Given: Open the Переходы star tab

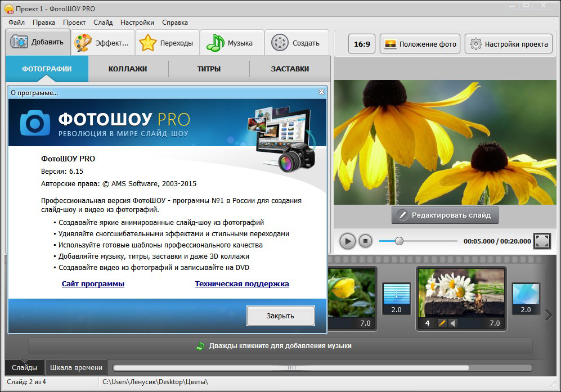Looking at the screenshot, I should point(167,43).
